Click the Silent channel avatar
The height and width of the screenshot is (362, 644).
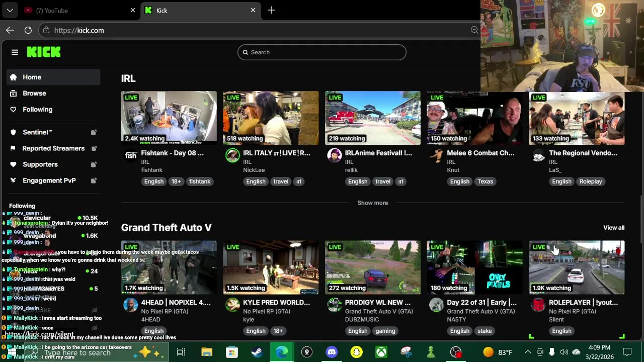click(538, 305)
